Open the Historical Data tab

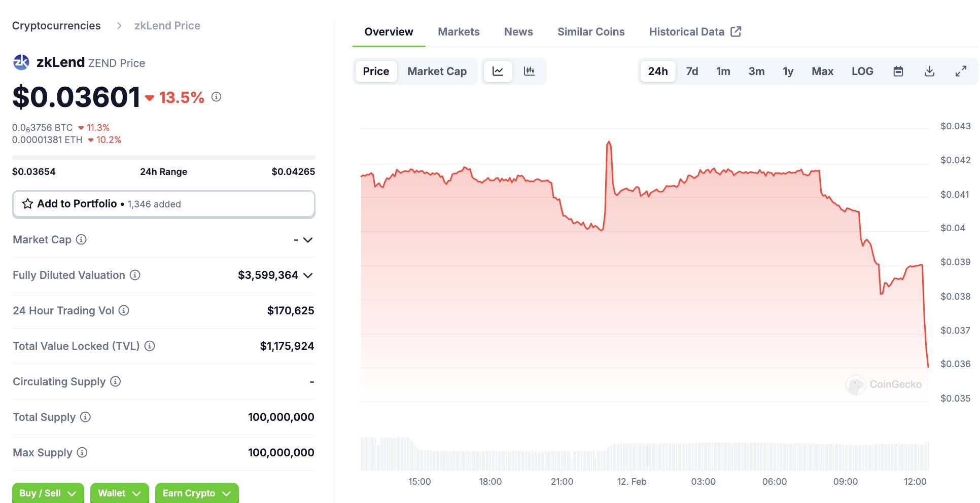point(695,32)
